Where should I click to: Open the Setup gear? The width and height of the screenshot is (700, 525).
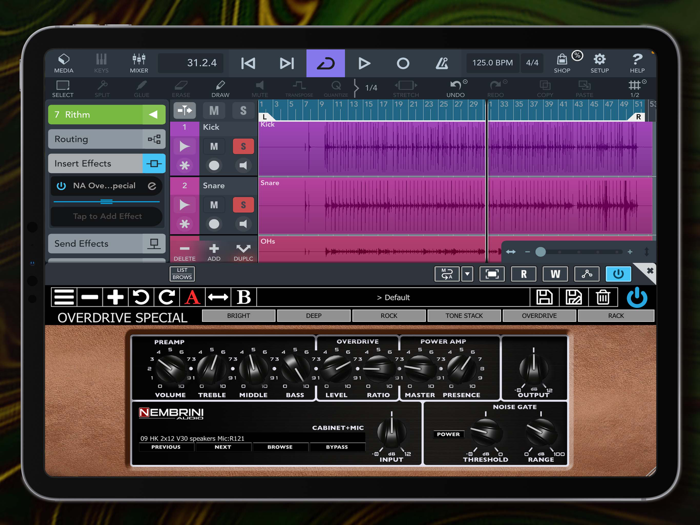click(599, 63)
